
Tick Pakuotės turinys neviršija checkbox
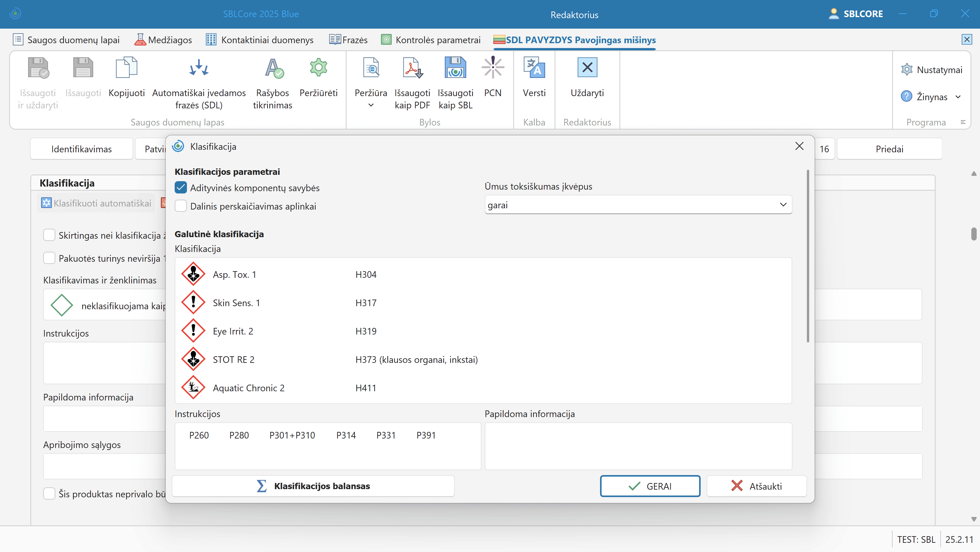pyautogui.click(x=49, y=258)
